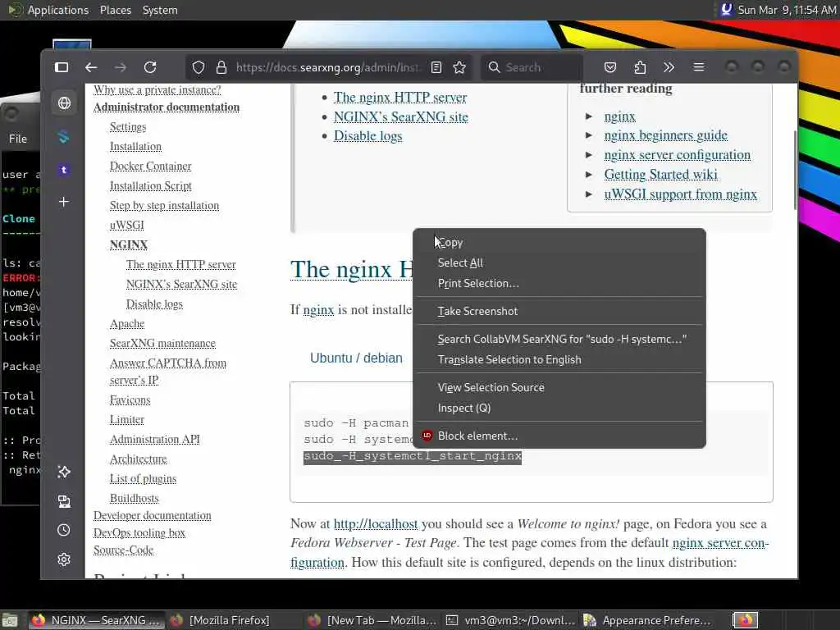The height and width of the screenshot is (630, 840).
Task: Click the page vertical scrollbar
Action: coord(795,169)
